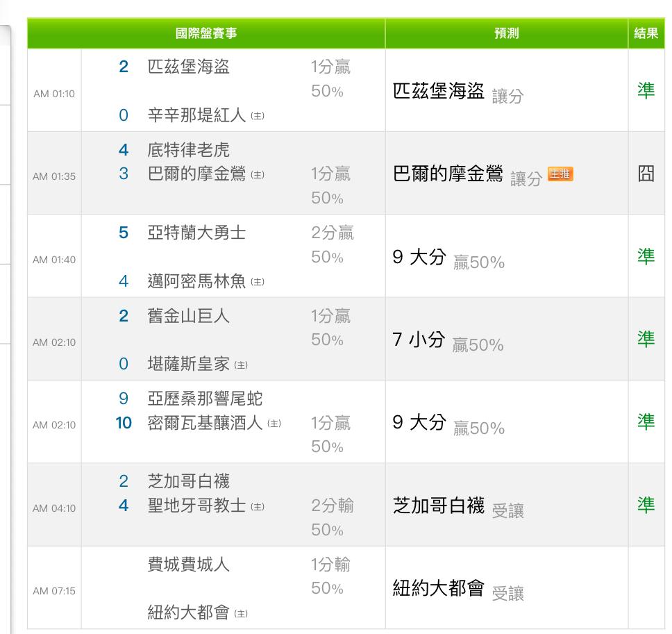Click the 準 result for 亞歷桑那響尾蛇 game
Screen dimensions: 672x634
(646, 422)
